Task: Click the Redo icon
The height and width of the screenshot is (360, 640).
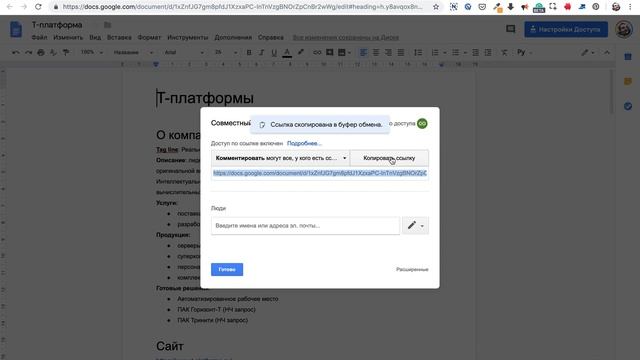Action: point(28,52)
